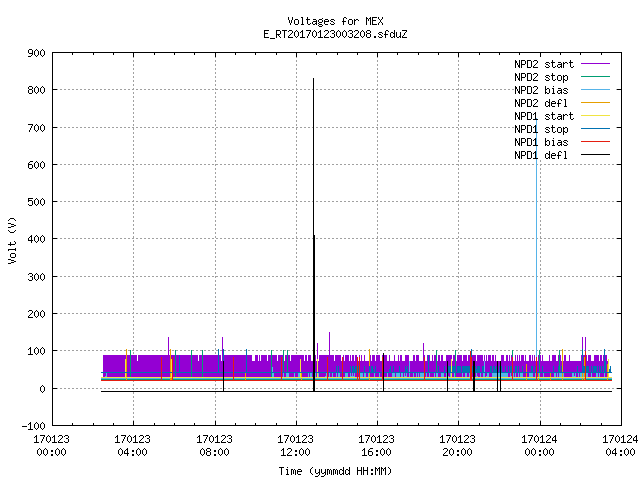Viewport: 640px width, 480px height.
Task: Click the 800 y-axis tick label
Action: pyautogui.click(x=36, y=90)
